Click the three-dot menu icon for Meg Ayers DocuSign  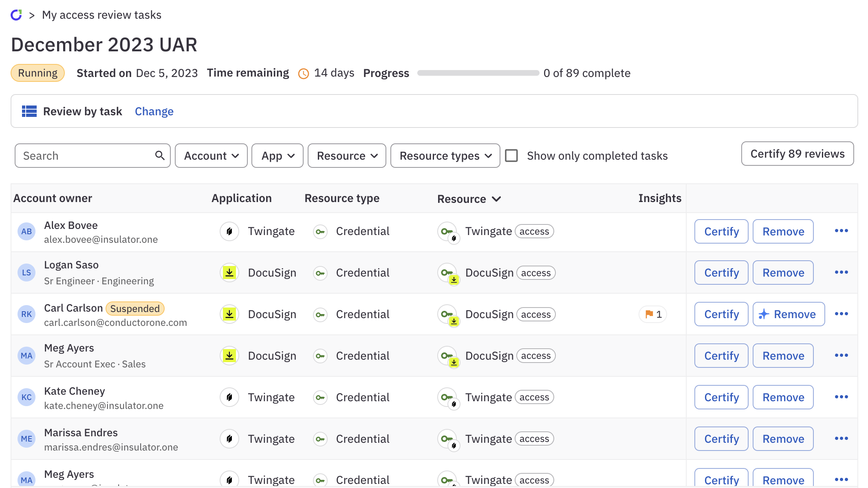(842, 355)
